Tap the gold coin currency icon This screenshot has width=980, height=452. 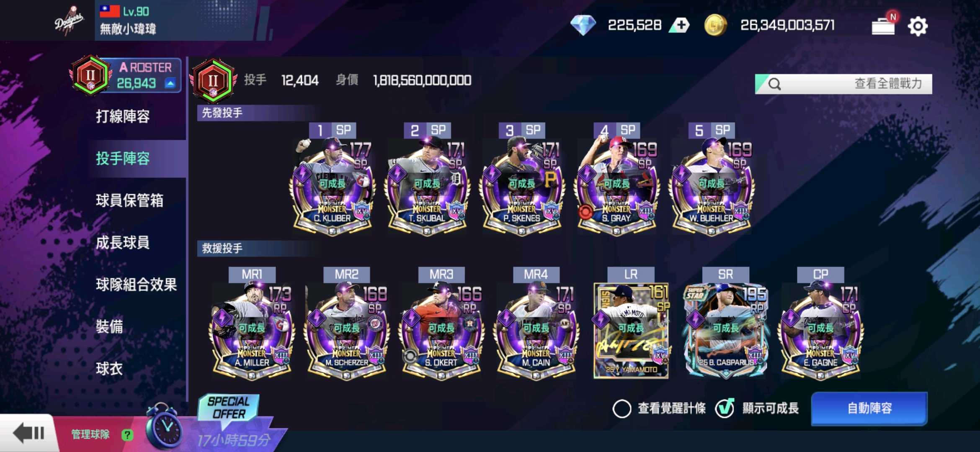click(x=715, y=25)
